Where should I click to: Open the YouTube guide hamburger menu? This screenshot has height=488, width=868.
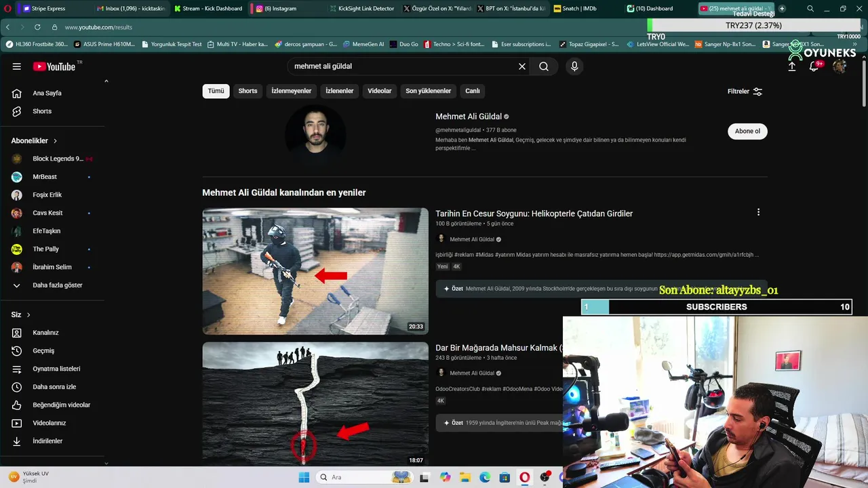(16, 66)
